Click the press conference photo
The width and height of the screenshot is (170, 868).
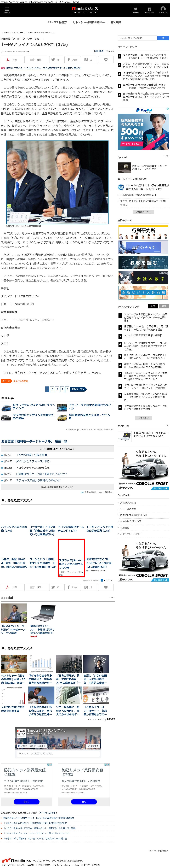(57, 182)
